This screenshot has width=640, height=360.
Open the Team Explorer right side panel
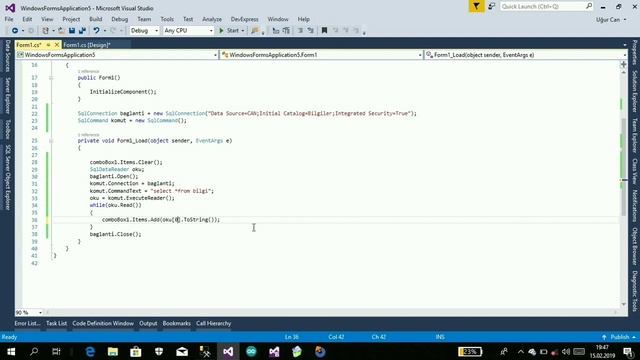634,136
